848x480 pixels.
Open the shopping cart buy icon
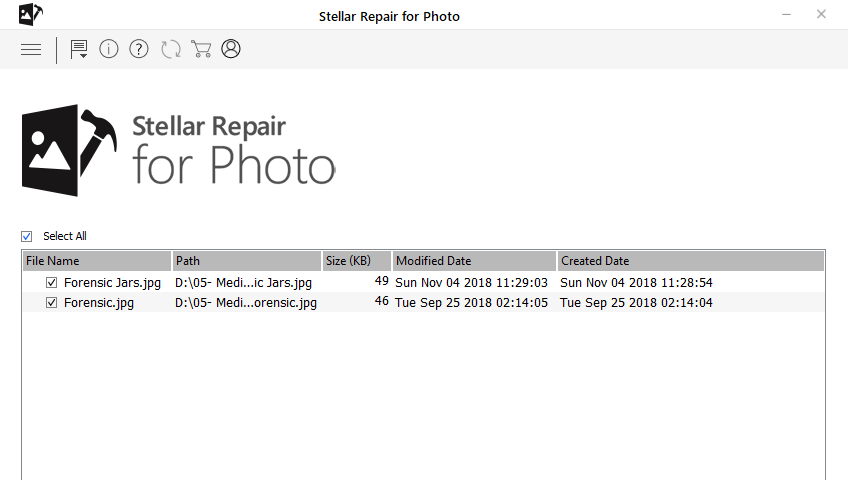point(201,49)
